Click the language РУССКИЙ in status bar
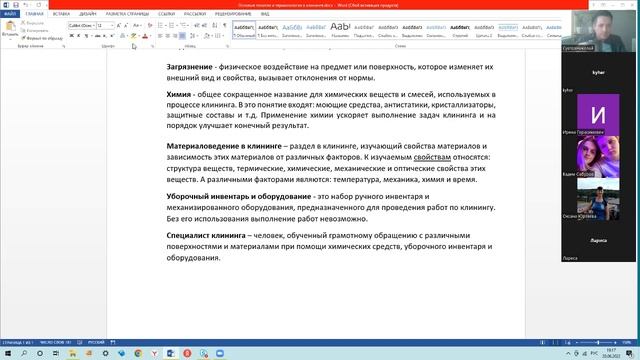 [x=96, y=342]
